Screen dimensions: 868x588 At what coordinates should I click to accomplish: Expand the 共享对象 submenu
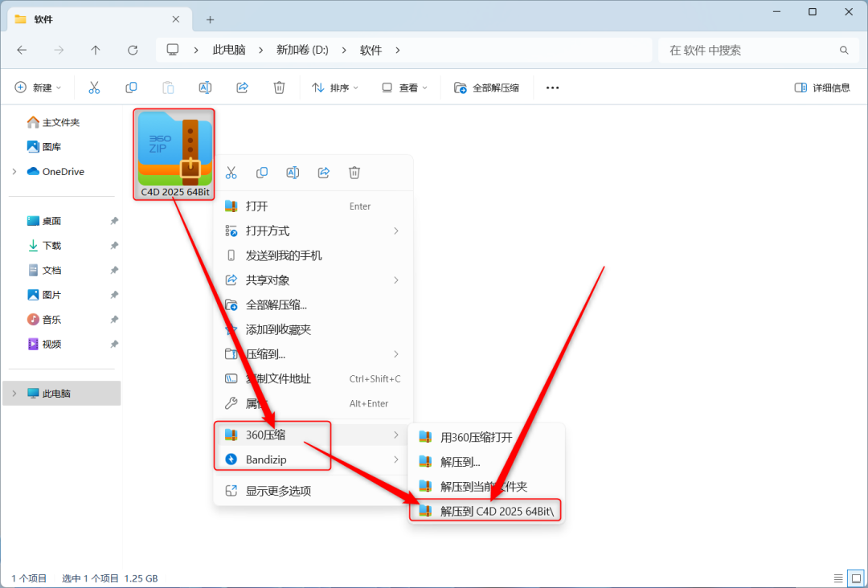point(395,280)
